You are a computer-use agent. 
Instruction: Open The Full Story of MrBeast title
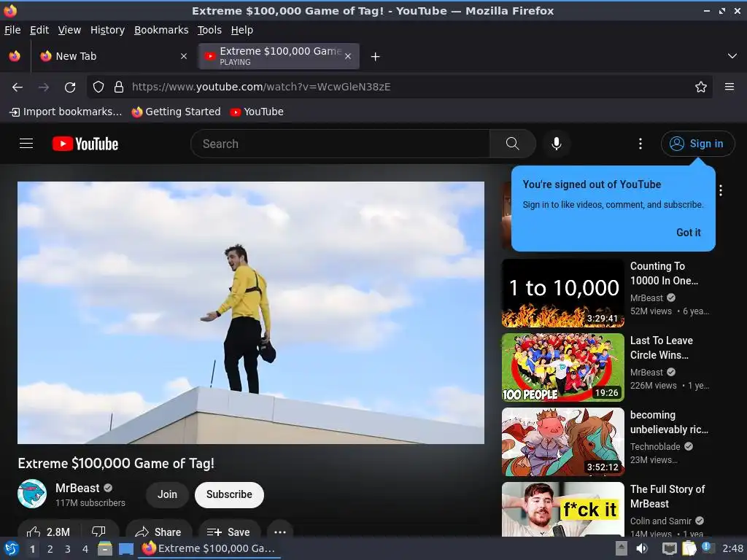click(x=667, y=496)
